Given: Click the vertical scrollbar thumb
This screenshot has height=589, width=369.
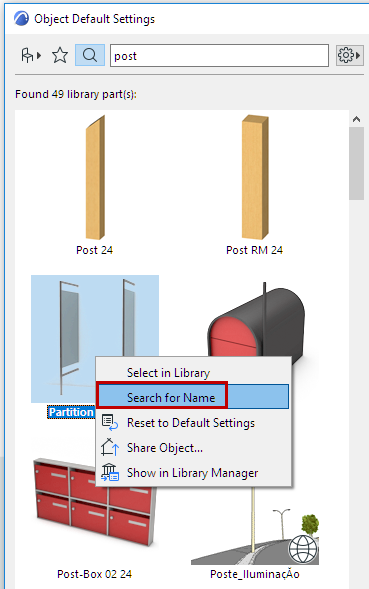Looking at the screenshot, I should (x=356, y=163).
